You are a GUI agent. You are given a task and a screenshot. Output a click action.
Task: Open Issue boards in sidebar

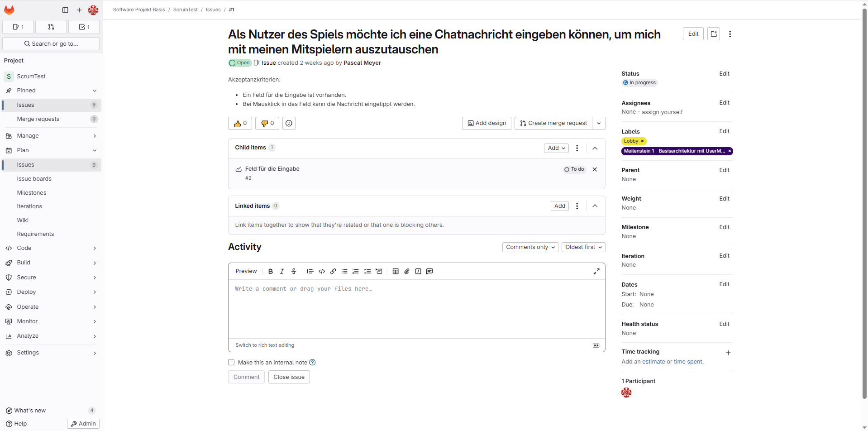(x=34, y=179)
